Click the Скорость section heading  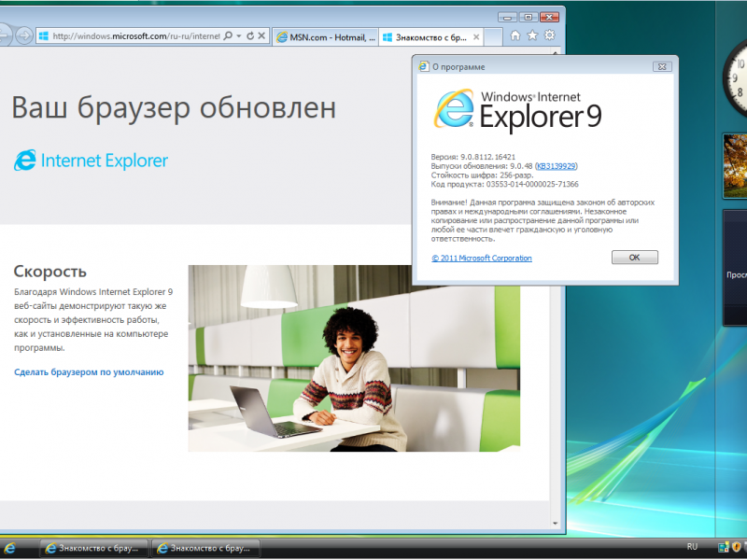pos(50,272)
